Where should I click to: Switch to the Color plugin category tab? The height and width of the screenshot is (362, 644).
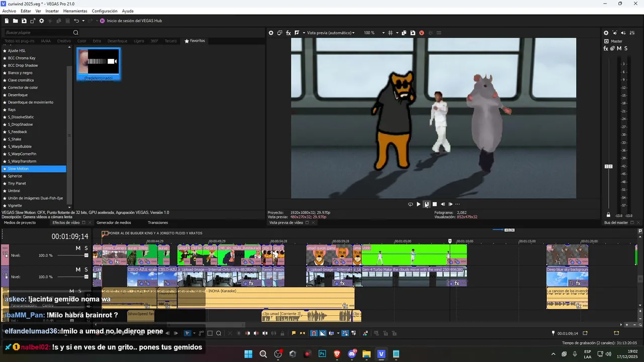tap(82, 41)
